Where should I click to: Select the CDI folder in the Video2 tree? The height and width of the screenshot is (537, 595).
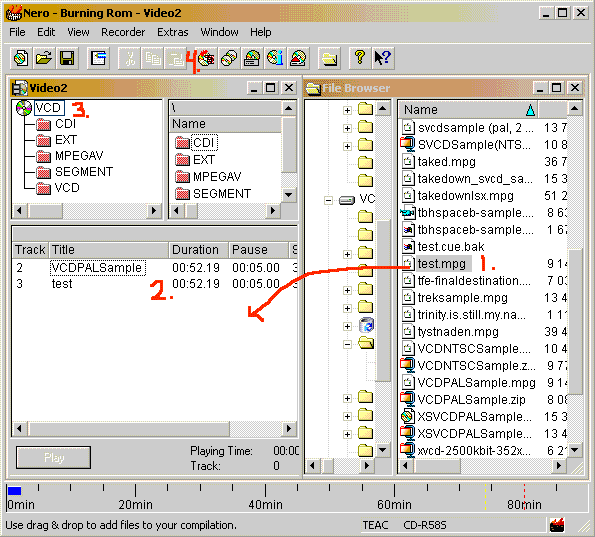(x=65, y=124)
